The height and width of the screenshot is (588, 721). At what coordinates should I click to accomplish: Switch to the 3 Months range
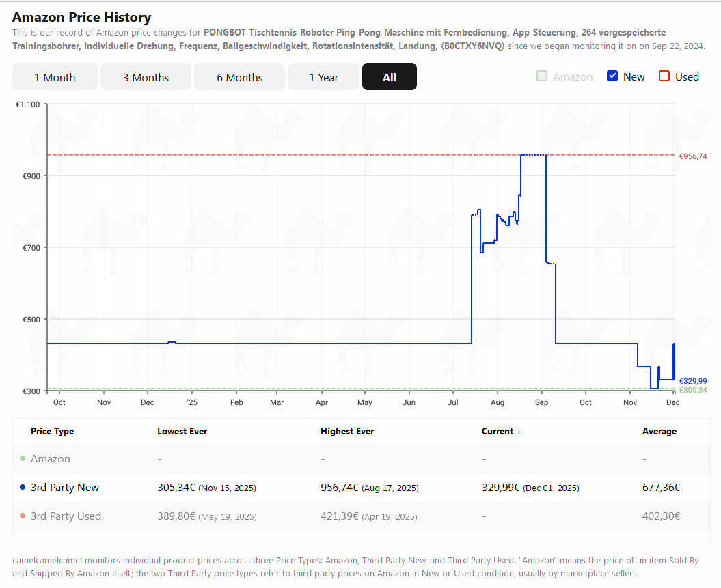tap(146, 76)
